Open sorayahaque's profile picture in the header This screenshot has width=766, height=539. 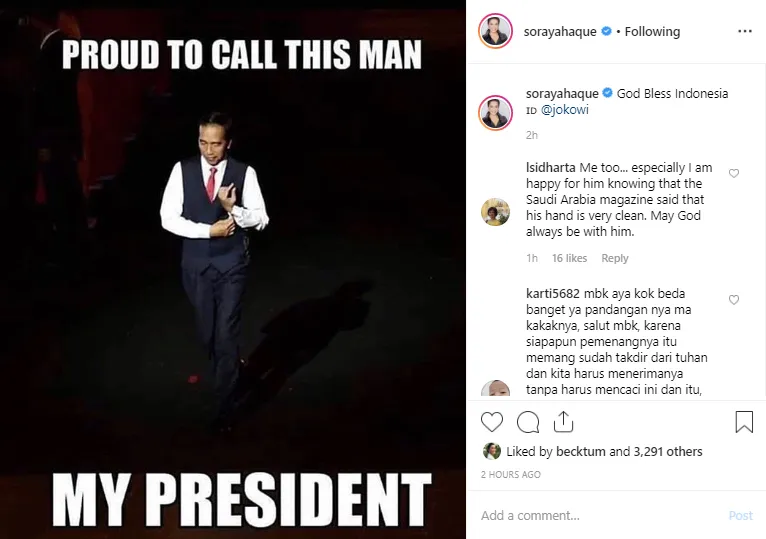coord(495,32)
